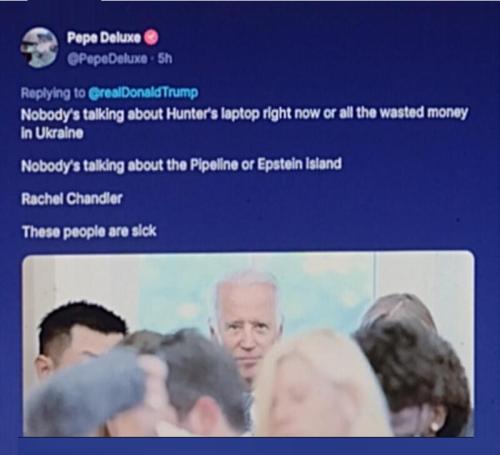Click the pearl earring in the photo

click(x=435, y=426)
